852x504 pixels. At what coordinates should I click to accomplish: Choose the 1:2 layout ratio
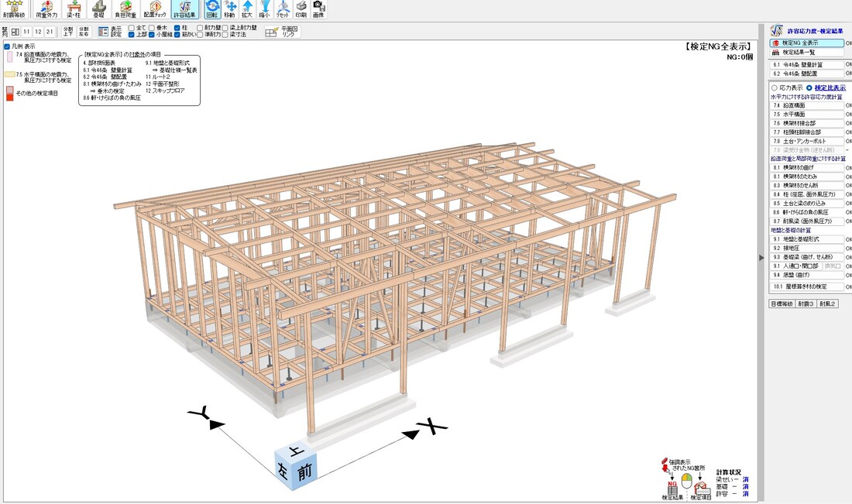pyautogui.click(x=38, y=32)
